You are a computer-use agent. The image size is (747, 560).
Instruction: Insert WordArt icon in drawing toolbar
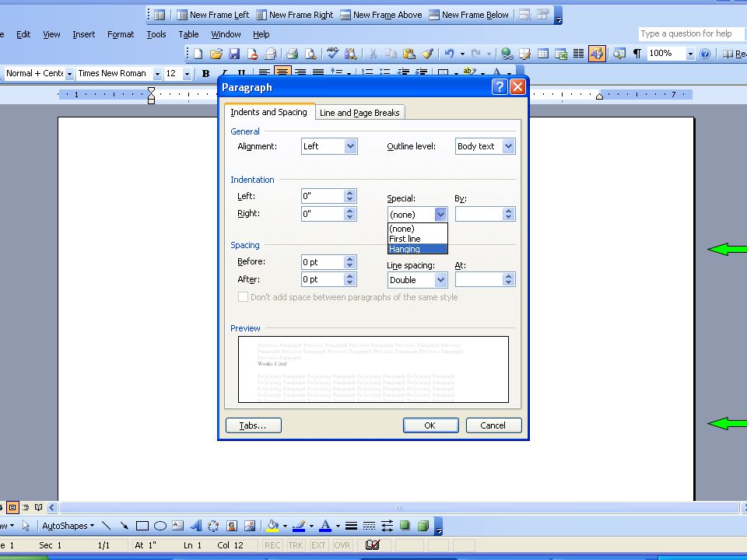(196, 526)
